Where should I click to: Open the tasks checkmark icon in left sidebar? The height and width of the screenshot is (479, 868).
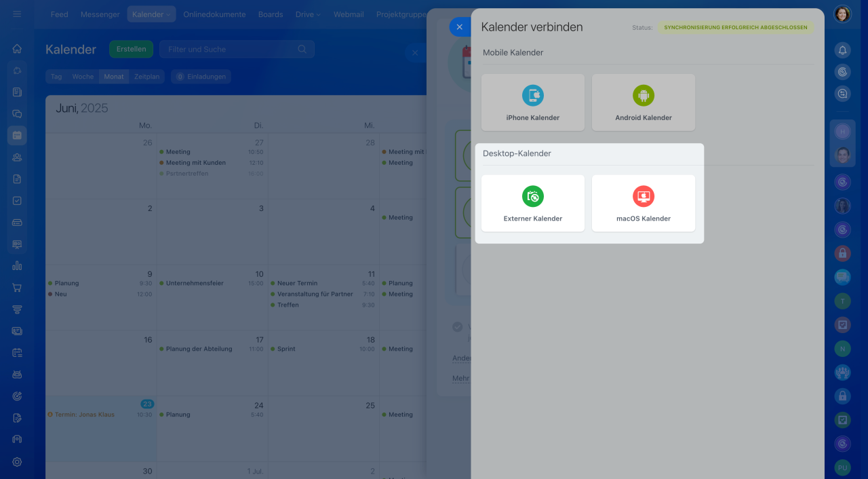(17, 201)
